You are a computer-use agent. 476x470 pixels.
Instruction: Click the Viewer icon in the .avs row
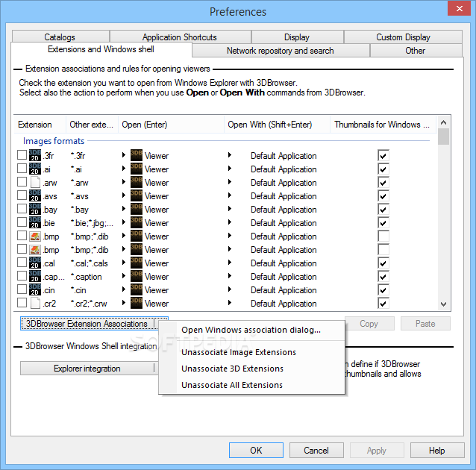[x=137, y=195]
